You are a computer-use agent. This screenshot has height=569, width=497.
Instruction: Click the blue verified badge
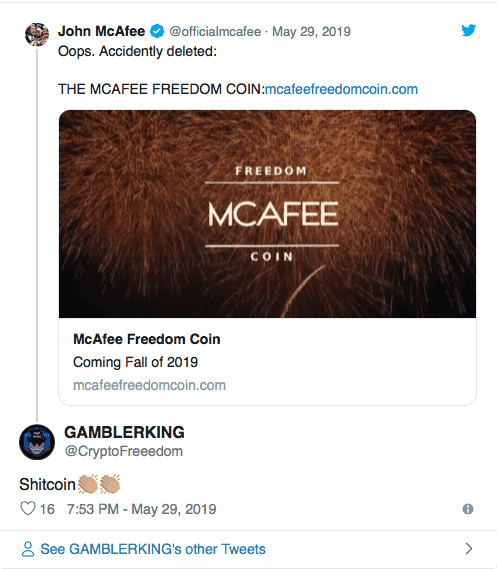pos(157,31)
